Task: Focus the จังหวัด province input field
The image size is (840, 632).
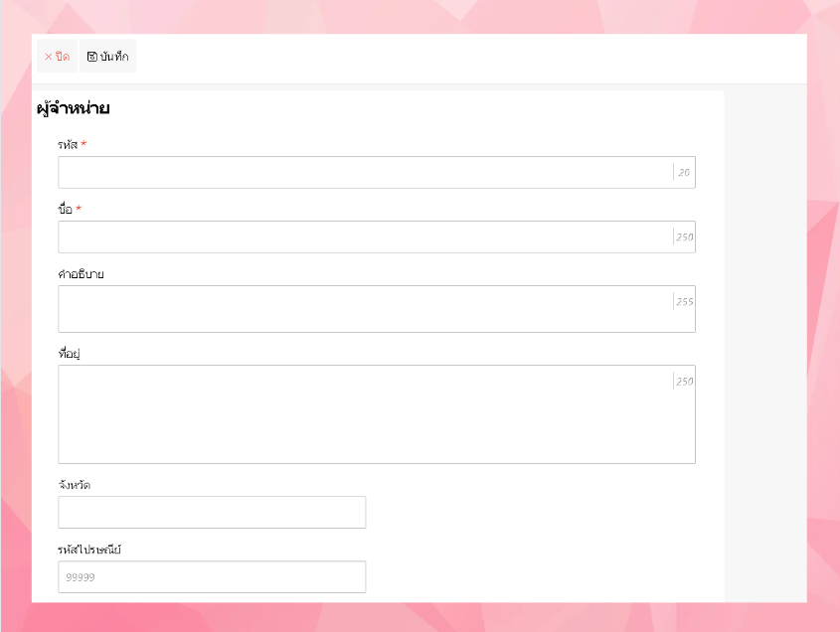Action: point(212,512)
